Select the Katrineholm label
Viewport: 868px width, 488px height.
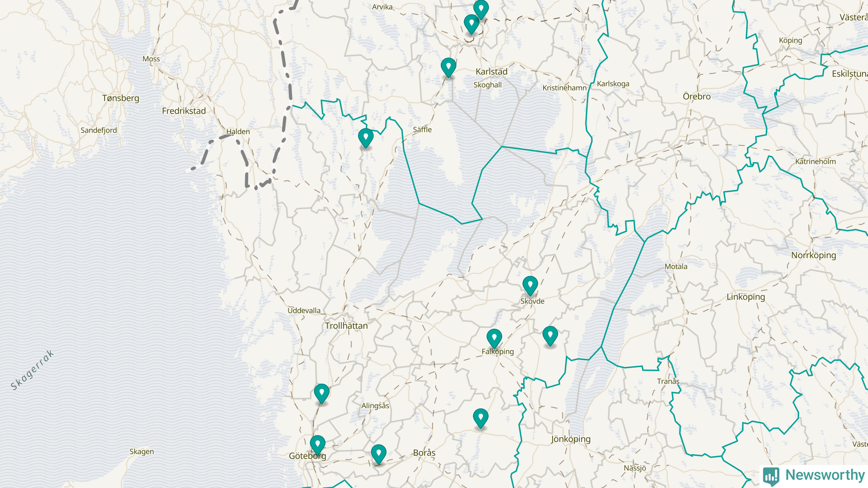[x=815, y=161]
